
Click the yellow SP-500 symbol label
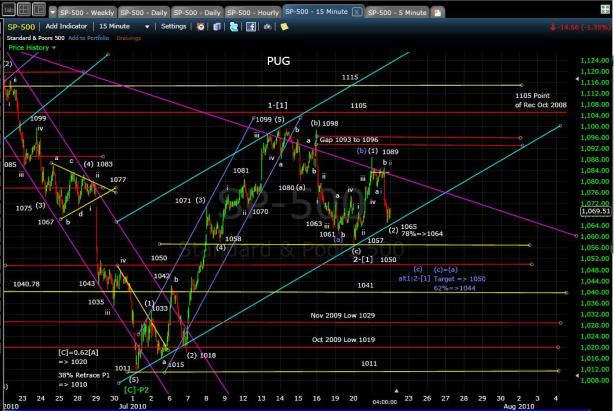(x=21, y=27)
